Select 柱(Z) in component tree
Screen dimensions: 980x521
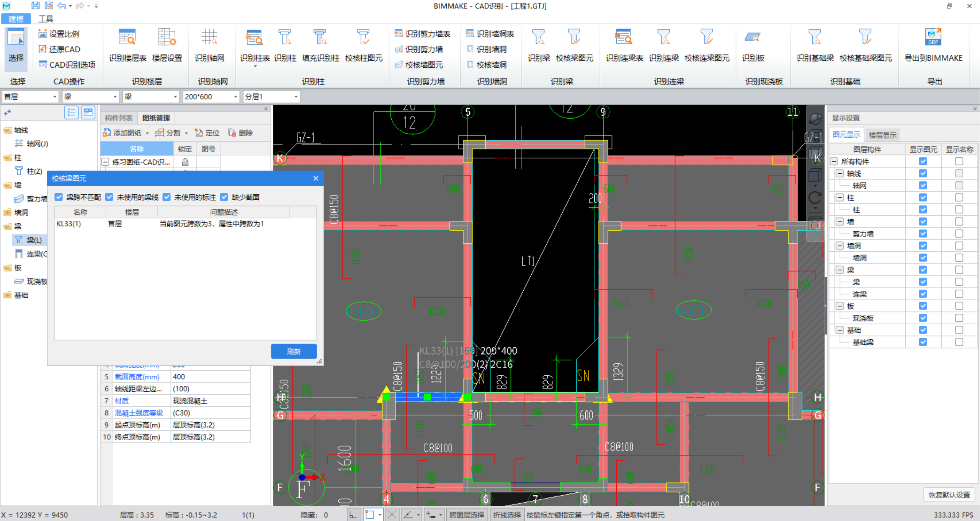[29, 171]
